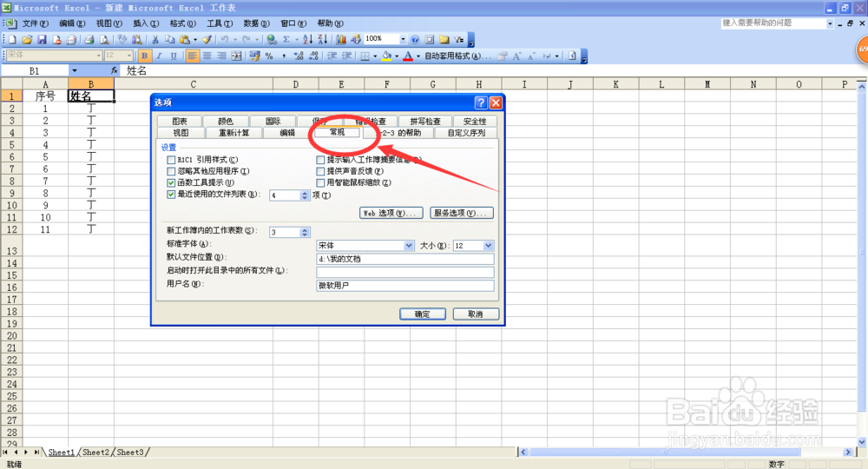Adjust the 新工作簿内的工作表数 spinner

click(x=305, y=232)
